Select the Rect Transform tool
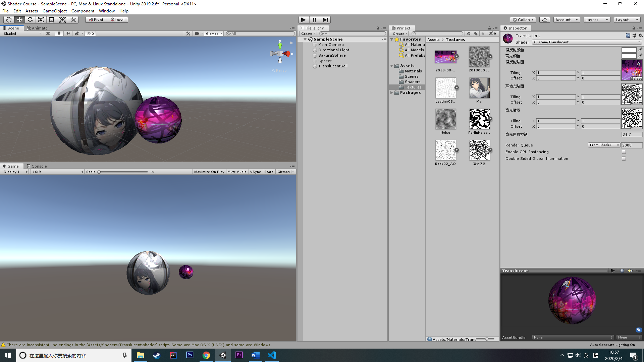Viewport: 644px width, 362px height. click(52, 20)
